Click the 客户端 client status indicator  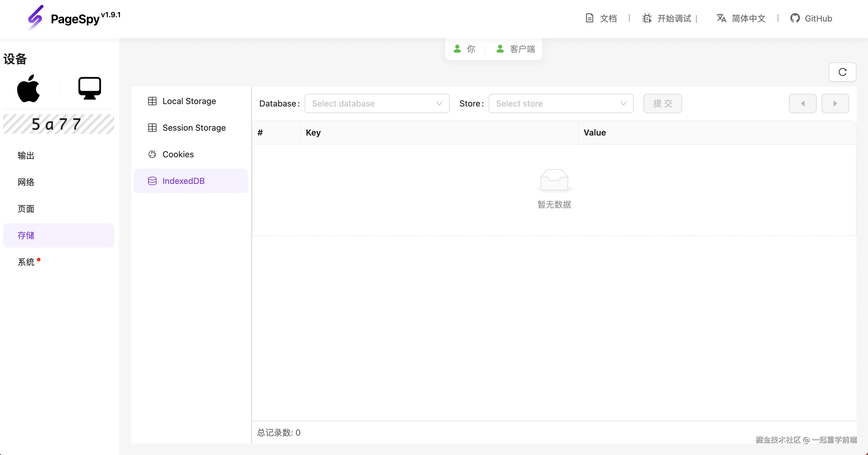point(516,49)
